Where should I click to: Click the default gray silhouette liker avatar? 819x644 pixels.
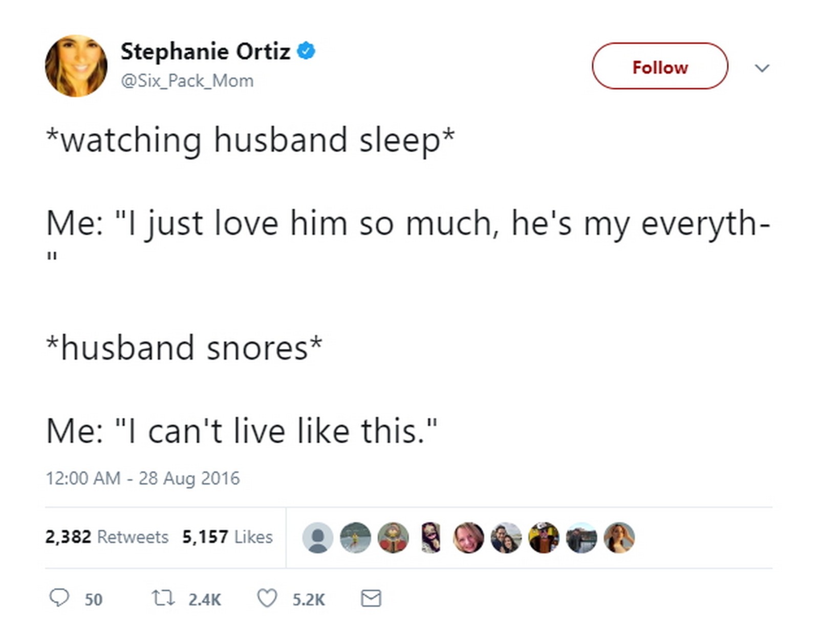tap(317, 538)
